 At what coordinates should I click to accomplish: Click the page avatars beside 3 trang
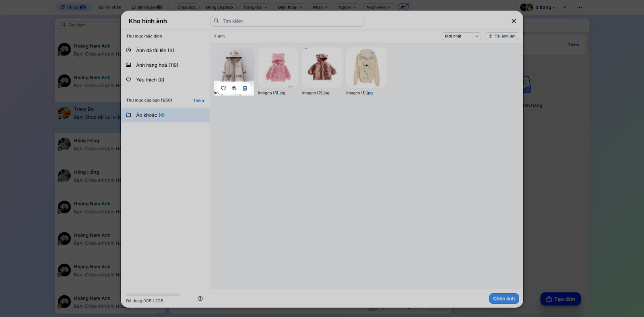click(526, 7)
